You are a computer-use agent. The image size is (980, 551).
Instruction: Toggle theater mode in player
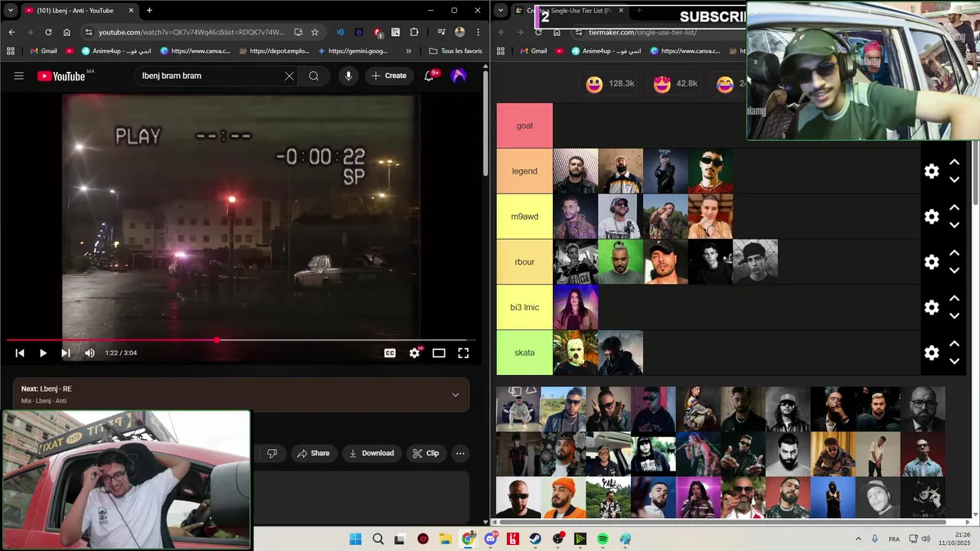[x=439, y=353]
